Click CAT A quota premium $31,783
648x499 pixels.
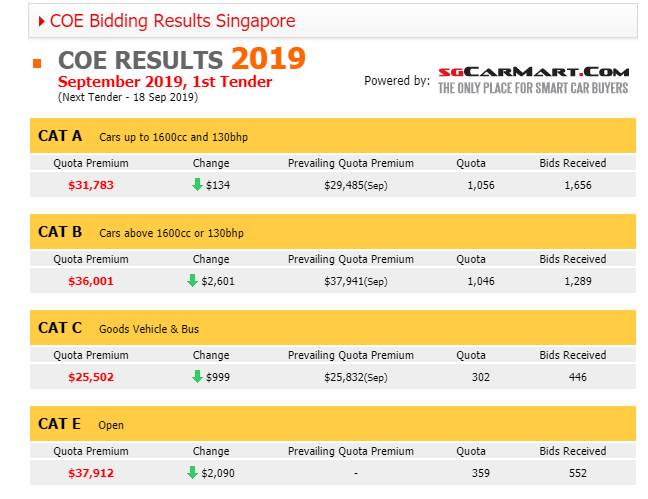(x=91, y=185)
